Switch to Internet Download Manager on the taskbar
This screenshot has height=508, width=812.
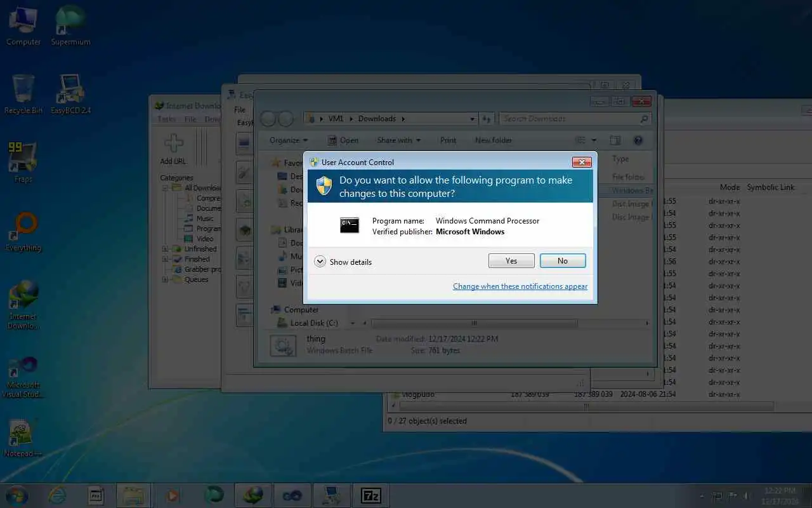253,495
